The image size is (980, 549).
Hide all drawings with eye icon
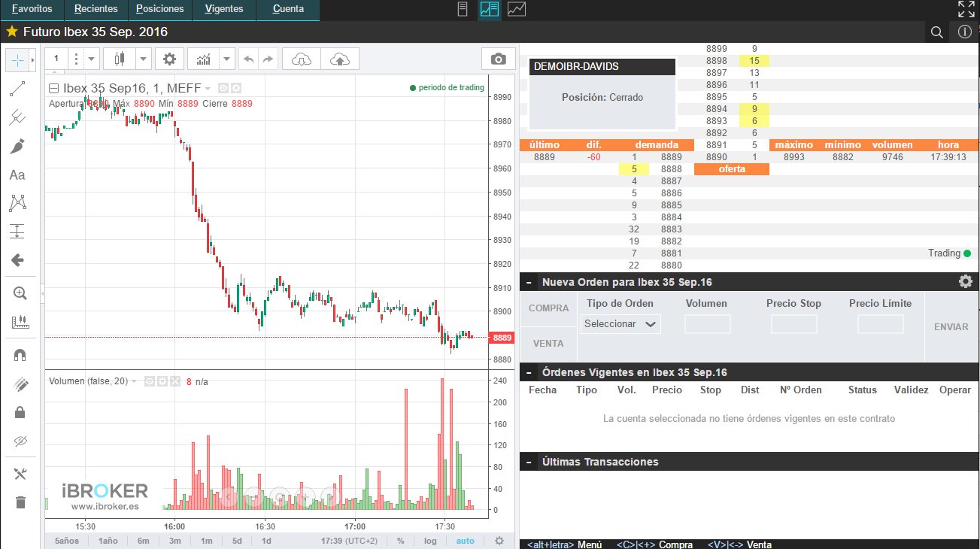tap(20, 441)
